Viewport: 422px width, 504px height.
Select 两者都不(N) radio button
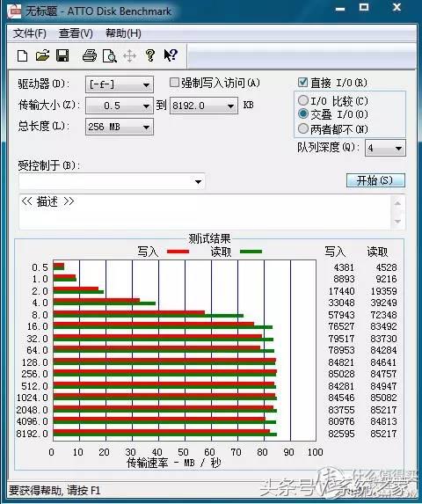point(302,129)
